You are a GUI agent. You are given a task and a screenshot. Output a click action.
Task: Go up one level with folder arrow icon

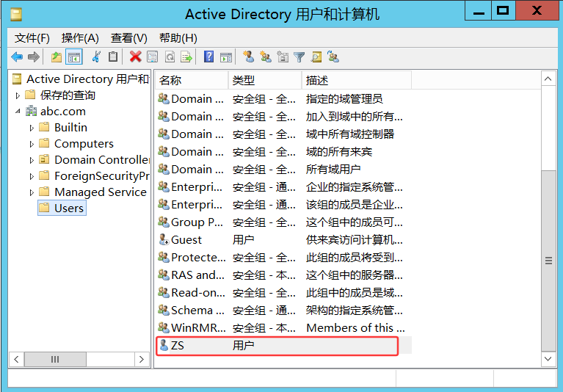[x=57, y=57]
